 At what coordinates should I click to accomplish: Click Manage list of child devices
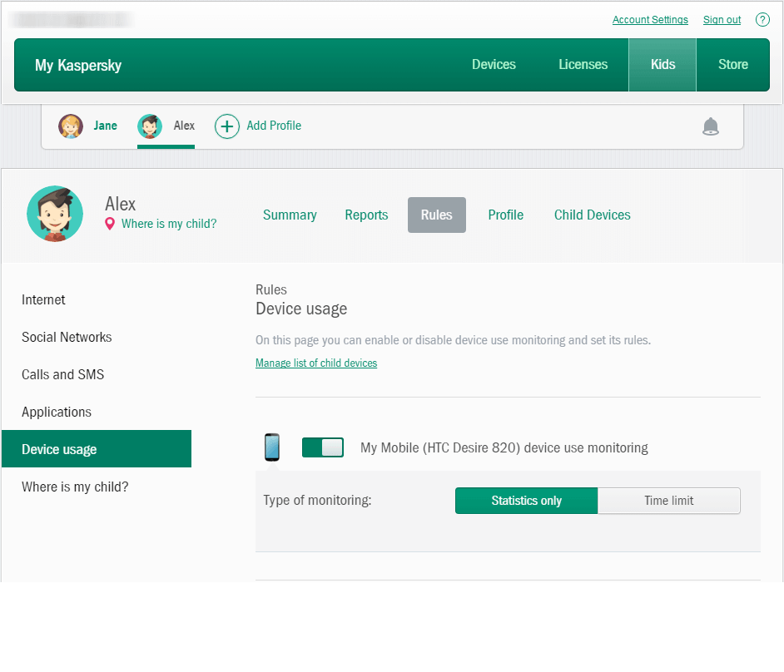(316, 363)
